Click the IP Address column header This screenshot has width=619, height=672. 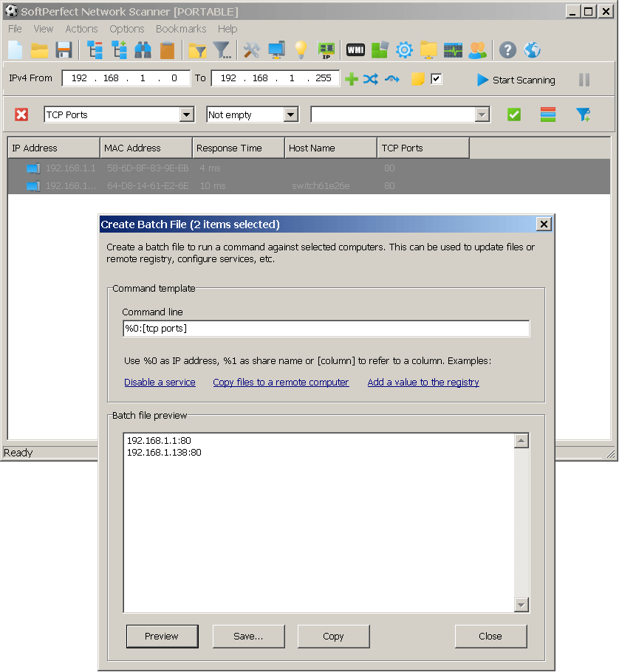pyautogui.click(x=54, y=148)
